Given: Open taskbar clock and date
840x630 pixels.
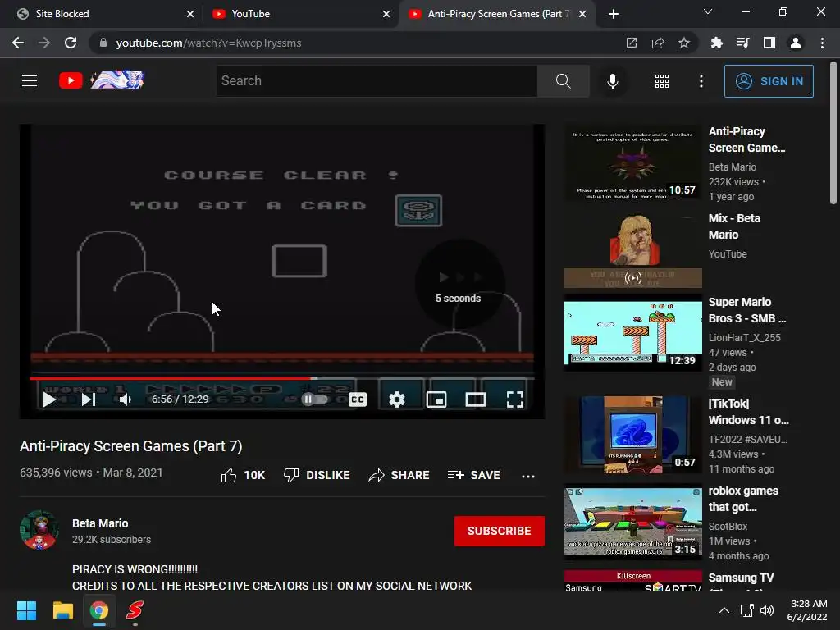Looking at the screenshot, I should pyautogui.click(x=808, y=610).
